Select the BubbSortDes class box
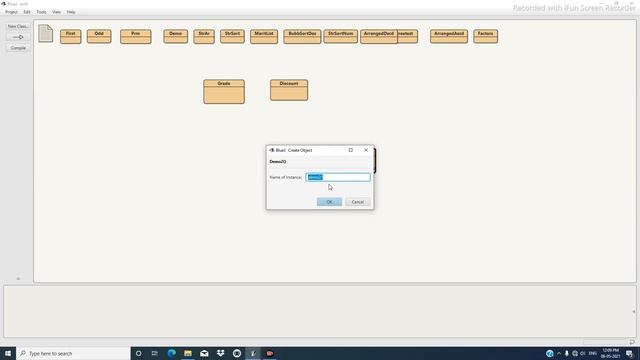Viewport: 640px width, 360px height. 302,36
